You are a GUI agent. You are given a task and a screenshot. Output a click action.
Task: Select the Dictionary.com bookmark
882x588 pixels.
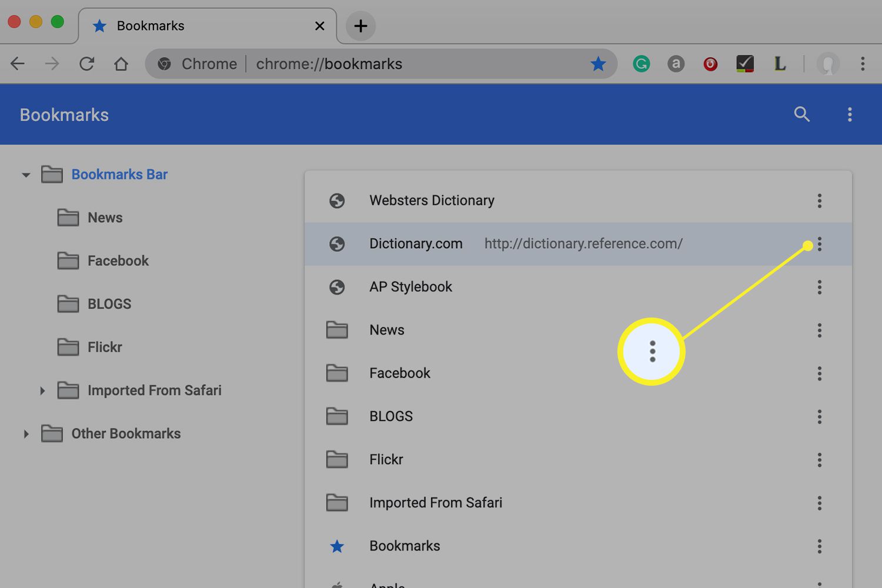[x=578, y=244]
